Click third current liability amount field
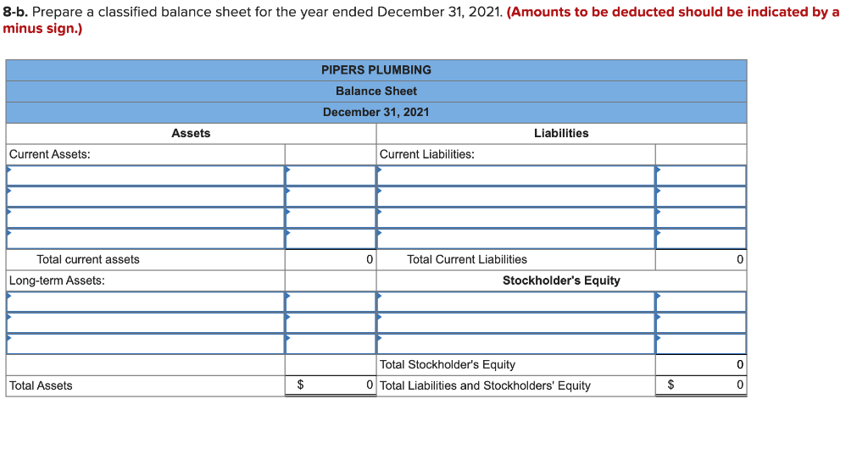The width and height of the screenshot is (868, 471). point(701,218)
